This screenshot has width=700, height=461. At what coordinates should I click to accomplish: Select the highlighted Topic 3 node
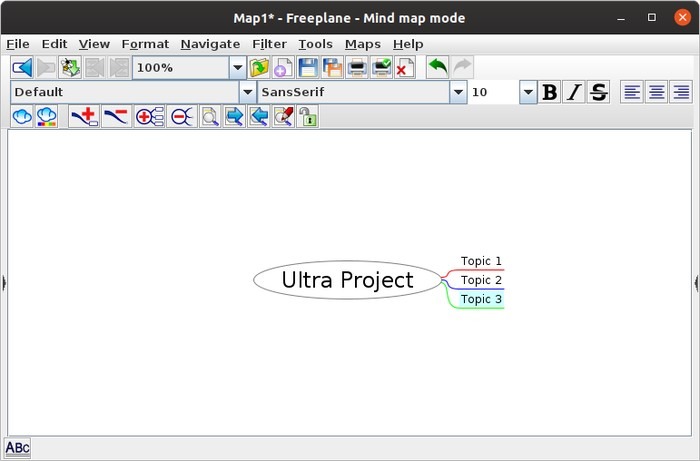pyautogui.click(x=481, y=299)
